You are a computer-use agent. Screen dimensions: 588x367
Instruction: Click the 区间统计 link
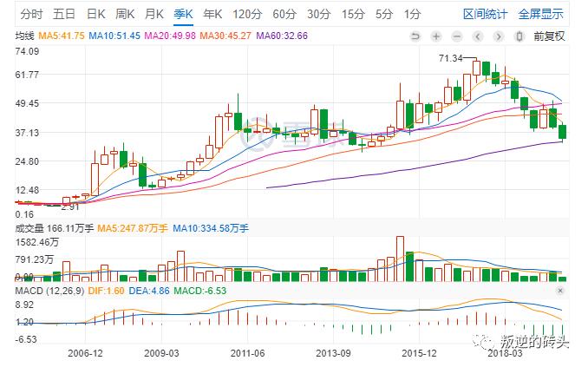pos(487,14)
